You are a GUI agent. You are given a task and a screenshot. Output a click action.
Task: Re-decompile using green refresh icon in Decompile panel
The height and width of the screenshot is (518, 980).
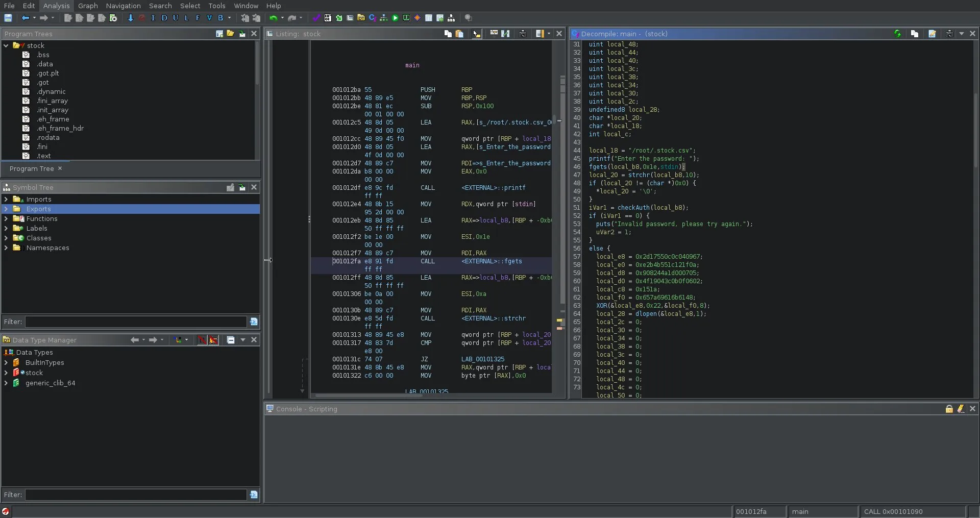897,34
